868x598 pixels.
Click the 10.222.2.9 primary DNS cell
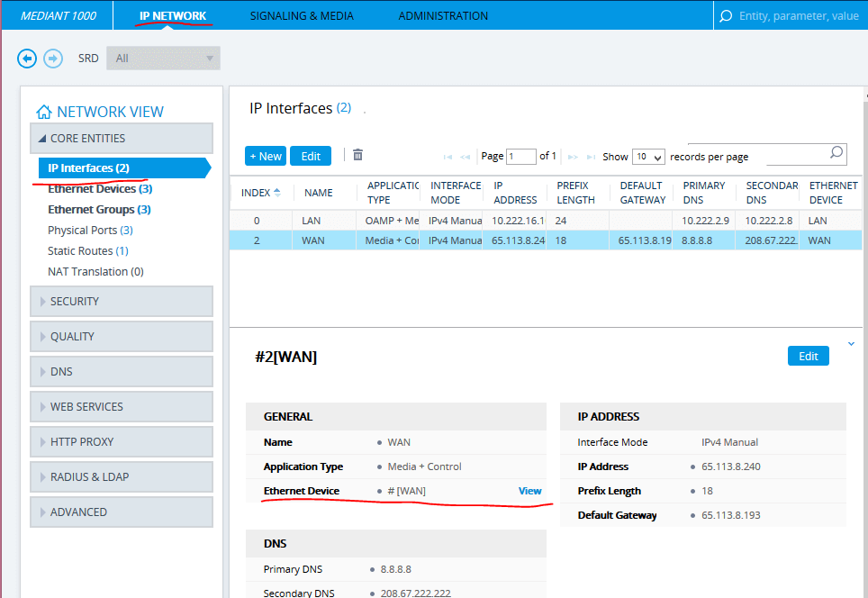(705, 221)
